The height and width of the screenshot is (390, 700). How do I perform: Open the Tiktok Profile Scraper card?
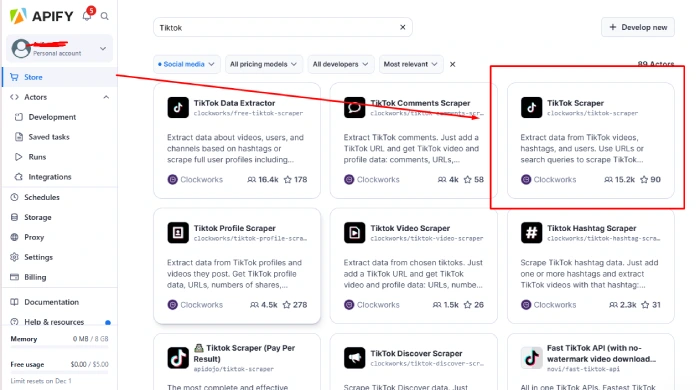(x=237, y=266)
